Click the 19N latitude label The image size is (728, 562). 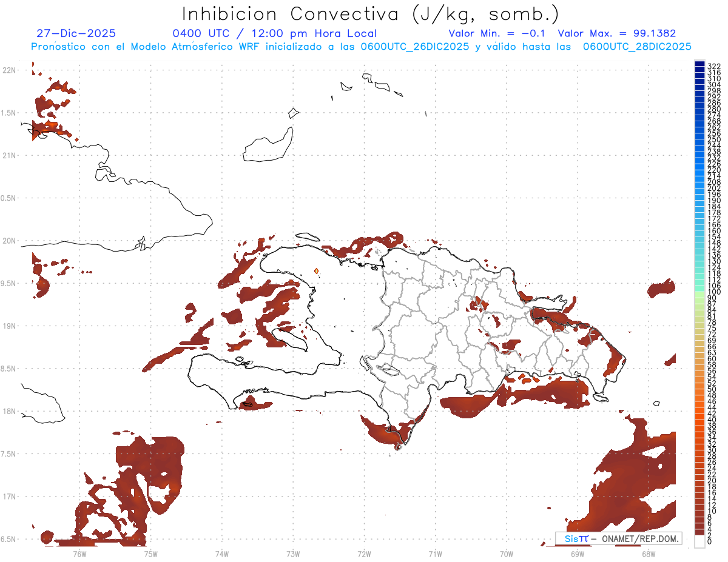click(10, 326)
